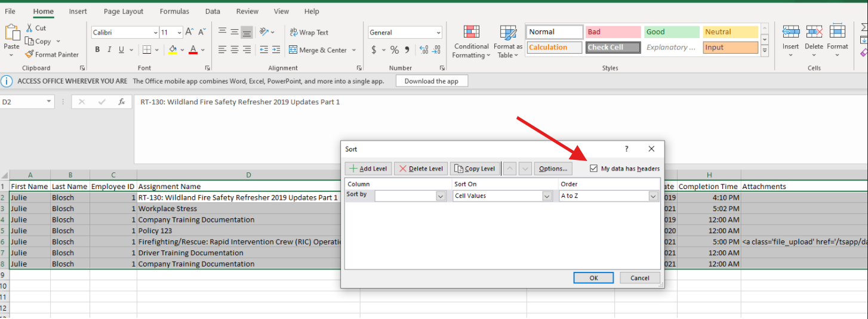Click the middle align icon

pos(235,32)
